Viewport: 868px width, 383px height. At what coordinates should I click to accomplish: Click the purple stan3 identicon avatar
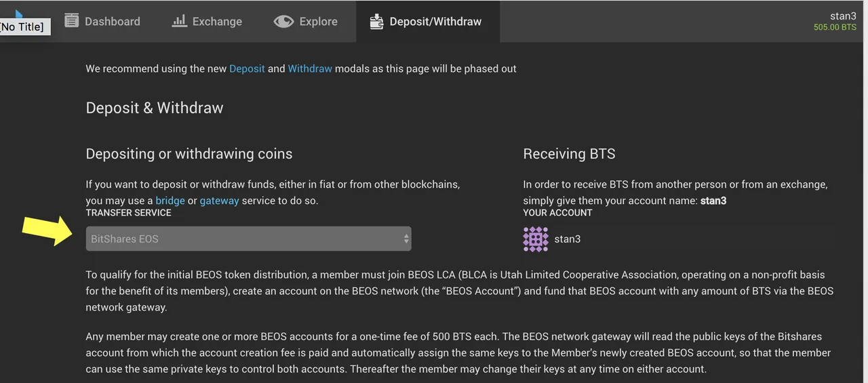pos(536,239)
